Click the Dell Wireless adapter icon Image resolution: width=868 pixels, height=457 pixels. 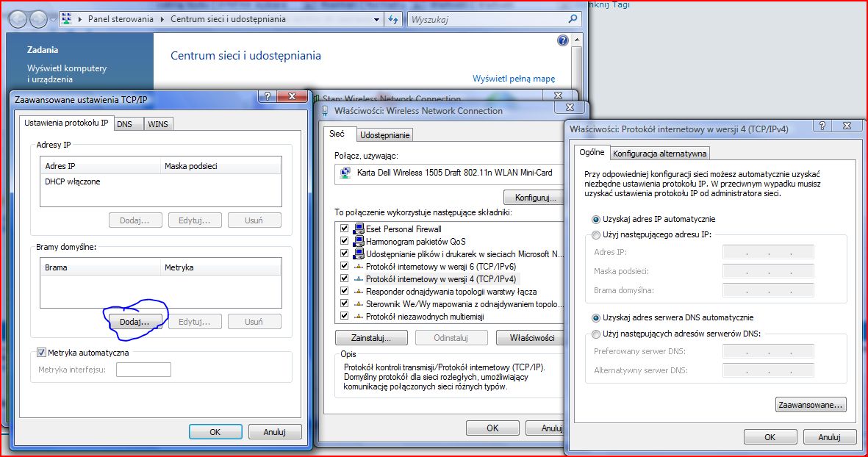pos(345,173)
